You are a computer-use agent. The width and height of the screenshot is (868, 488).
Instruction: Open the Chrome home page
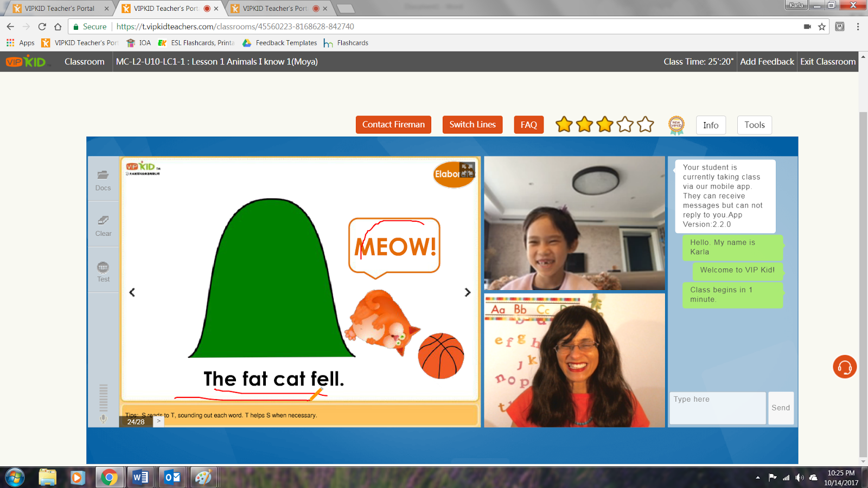click(58, 27)
